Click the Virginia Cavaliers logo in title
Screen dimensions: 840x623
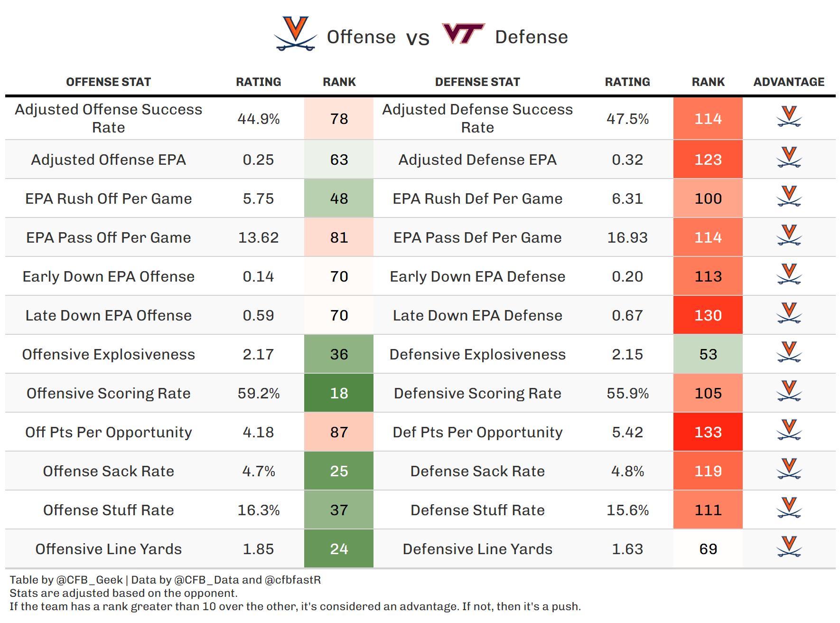click(x=295, y=34)
